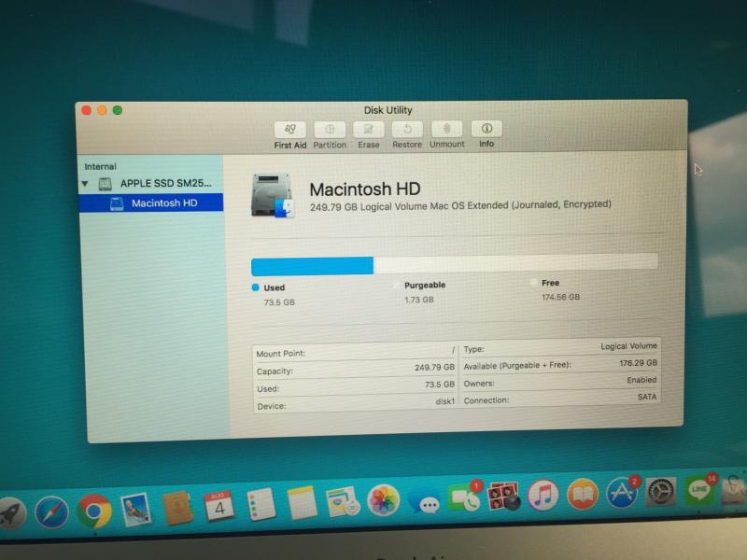This screenshot has width=747, height=560.
Task: Open Photo Booth from the Dock
Action: pyautogui.click(x=503, y=497)
